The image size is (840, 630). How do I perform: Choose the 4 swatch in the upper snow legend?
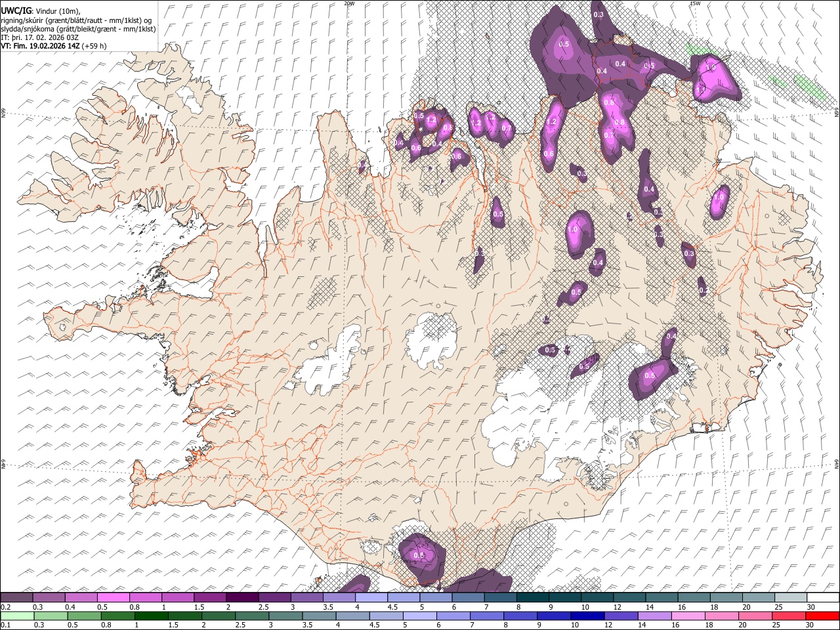[x=371, y=597]
